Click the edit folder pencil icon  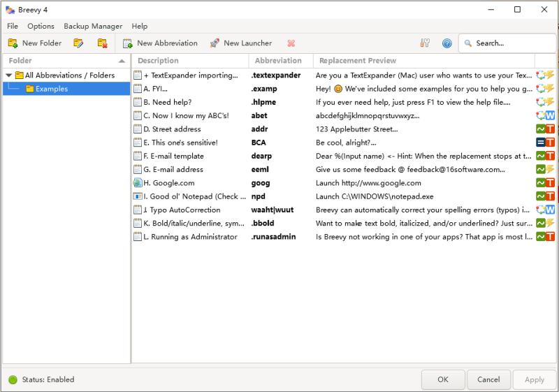[x=78, y=43]
